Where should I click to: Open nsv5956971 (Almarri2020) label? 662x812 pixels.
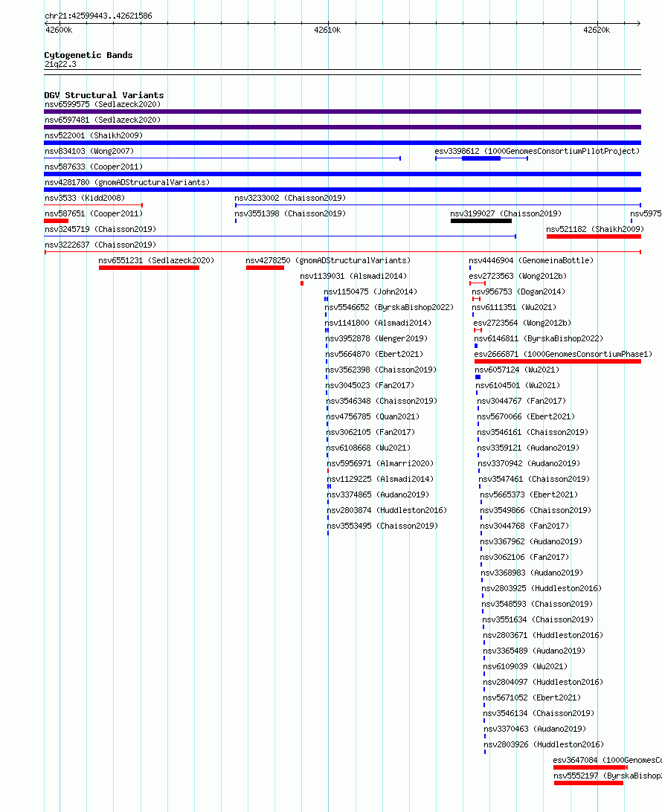[380, 463]
